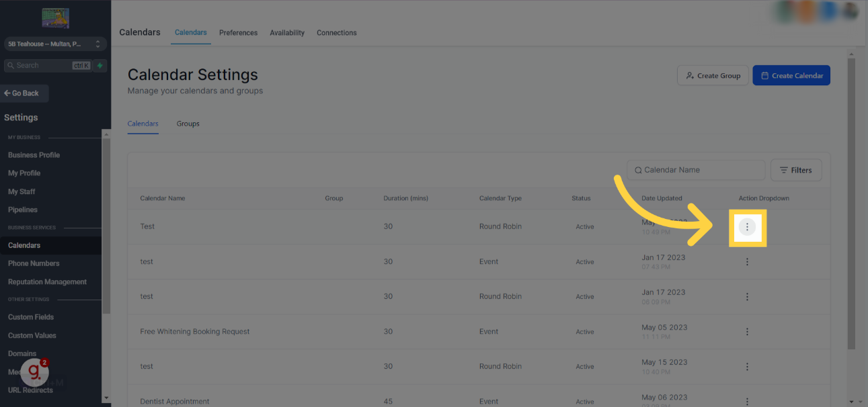The image size is (868, 407).
Task: Open Business Profile settings
Action: pos(34,155)
